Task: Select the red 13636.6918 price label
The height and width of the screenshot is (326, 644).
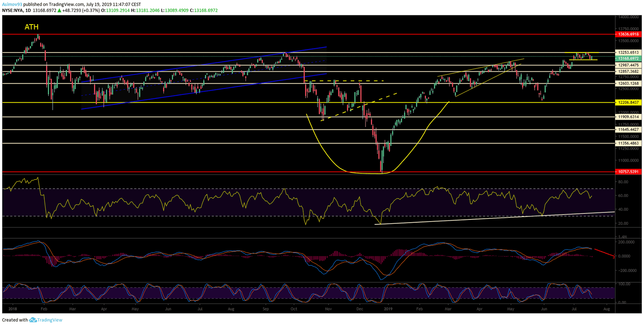Action: click(x=628, y=35)
